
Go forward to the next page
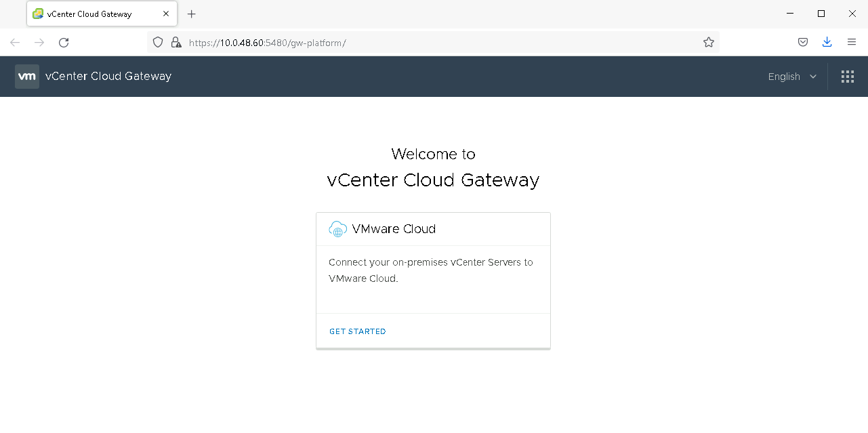tap(39, 43)
